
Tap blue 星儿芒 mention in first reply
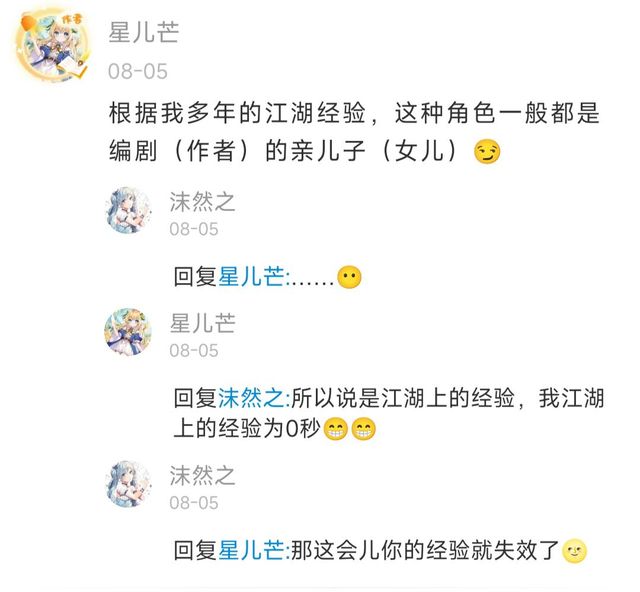click(253, 277)
